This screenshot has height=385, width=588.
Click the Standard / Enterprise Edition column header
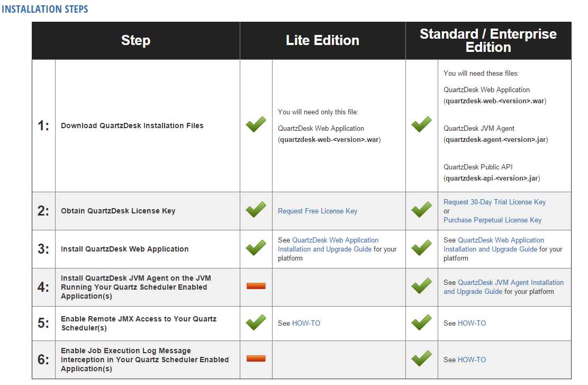coord(489,41)
